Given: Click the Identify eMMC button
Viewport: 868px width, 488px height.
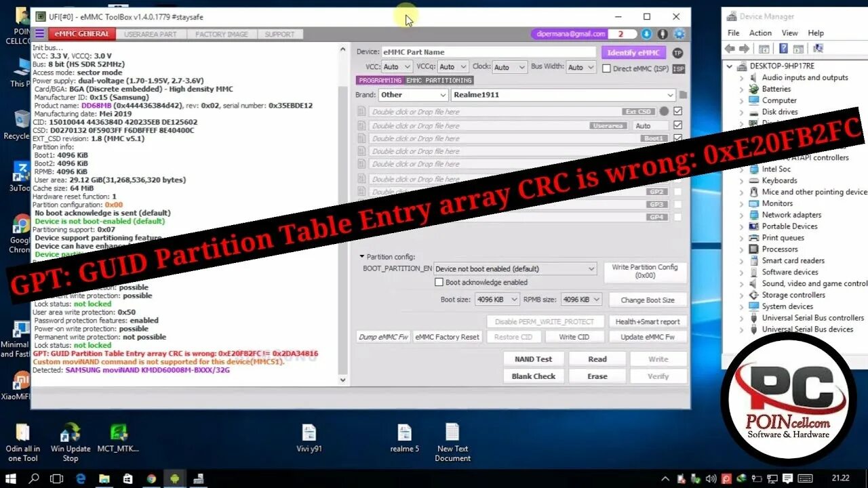Looking at the screenshot, I should click(633, 52).
